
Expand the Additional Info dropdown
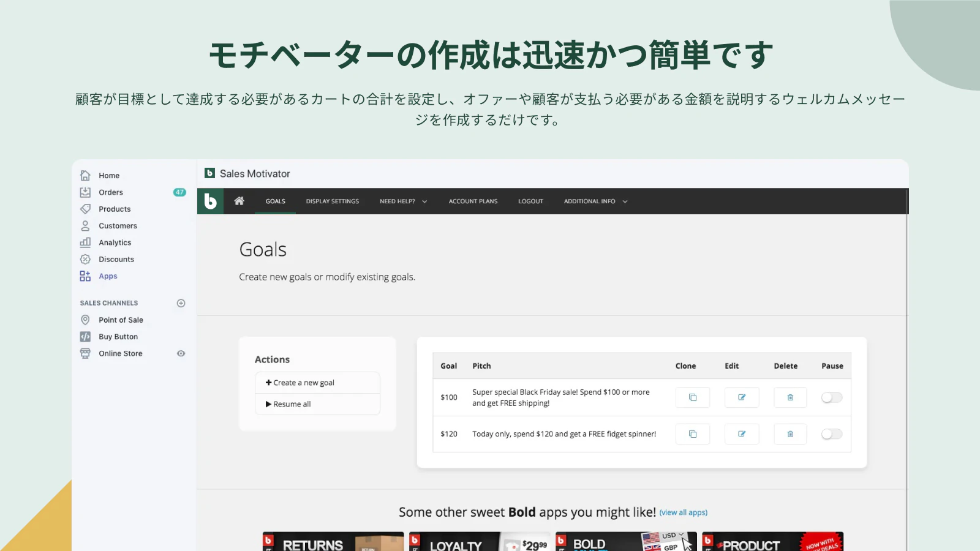[596, 201]
